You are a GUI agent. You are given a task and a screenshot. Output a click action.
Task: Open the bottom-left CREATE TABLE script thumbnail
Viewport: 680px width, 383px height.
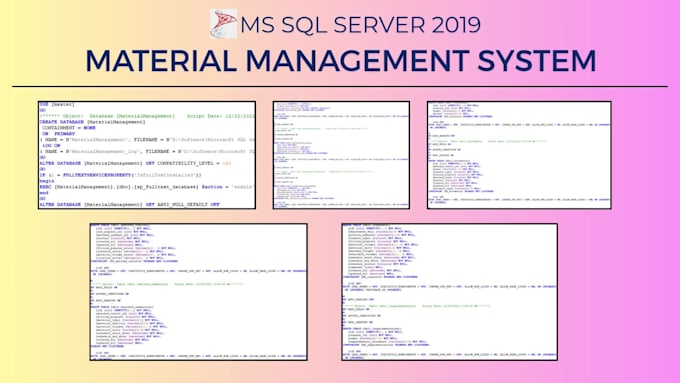(x=199, y=292)
